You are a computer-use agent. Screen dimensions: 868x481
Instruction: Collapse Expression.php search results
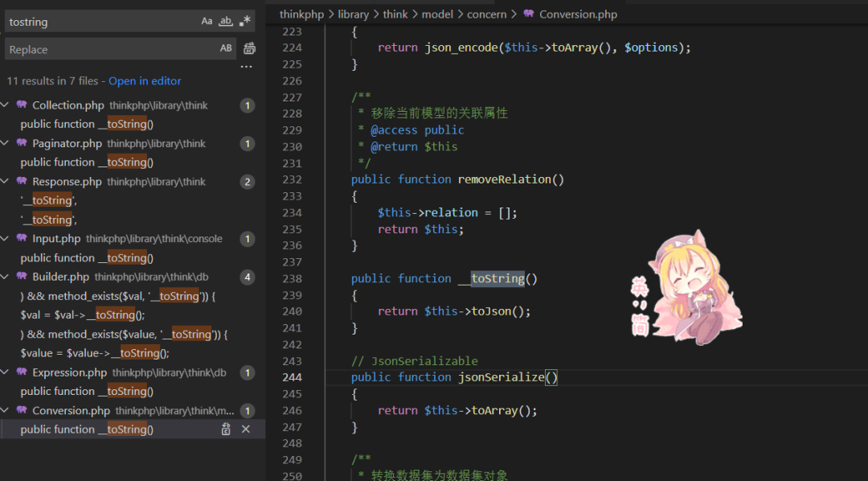5,372
